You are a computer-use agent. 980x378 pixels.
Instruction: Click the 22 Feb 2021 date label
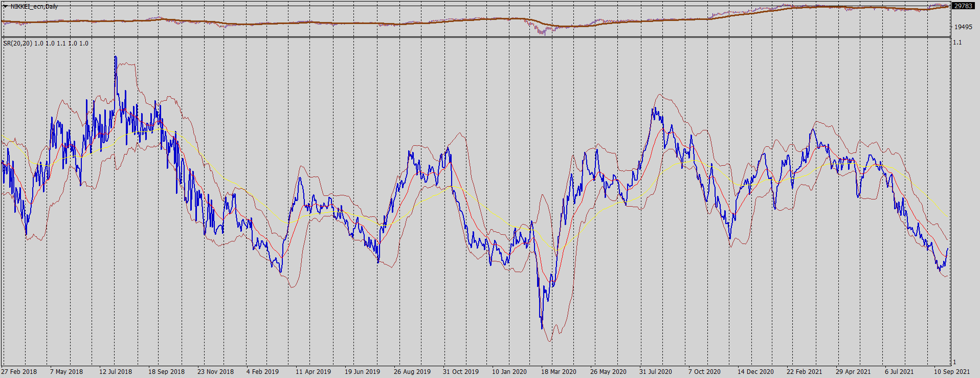coord(805,372)
